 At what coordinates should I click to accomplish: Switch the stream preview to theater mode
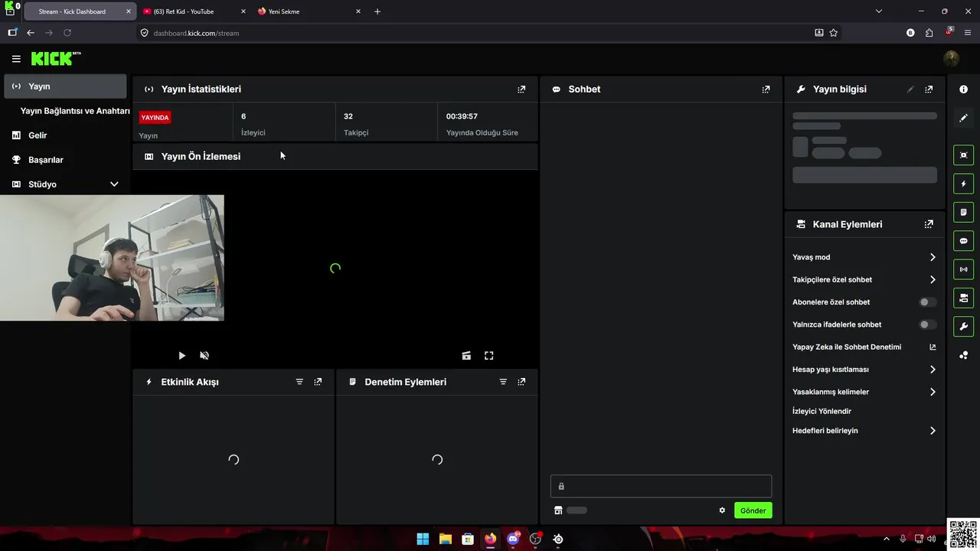466,356
